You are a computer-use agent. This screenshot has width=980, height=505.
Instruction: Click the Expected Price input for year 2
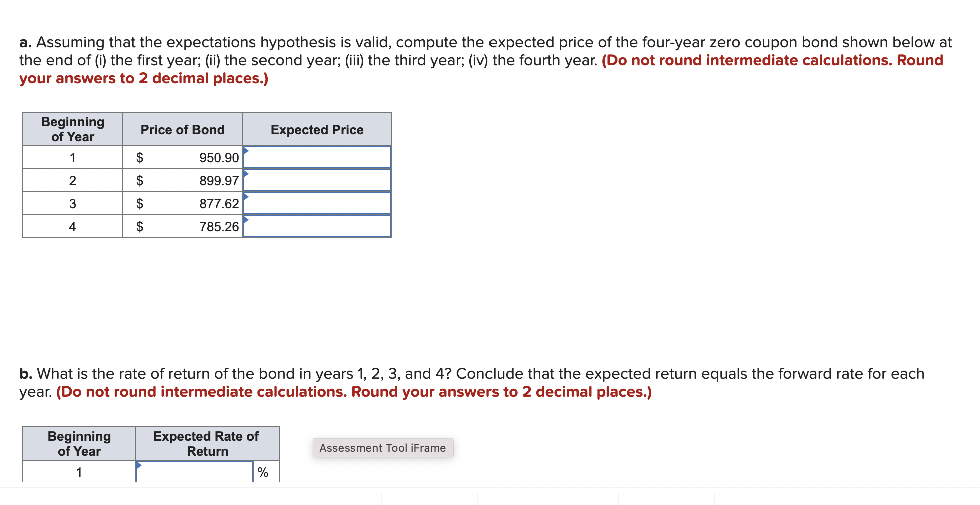318,180
